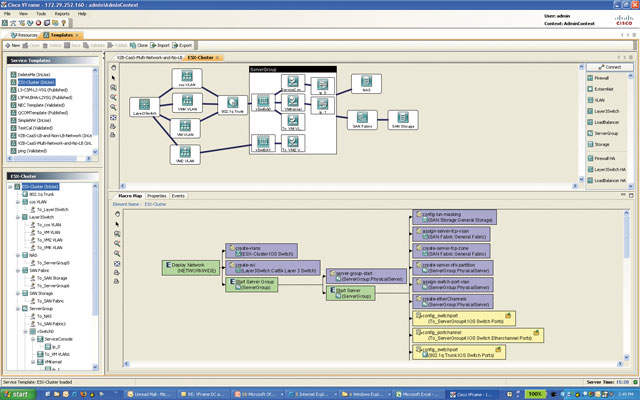The width and height of the screenshot is (640, 400).
Task: Open Internet Explorer group in taskbar
Action: coord(311,394)
